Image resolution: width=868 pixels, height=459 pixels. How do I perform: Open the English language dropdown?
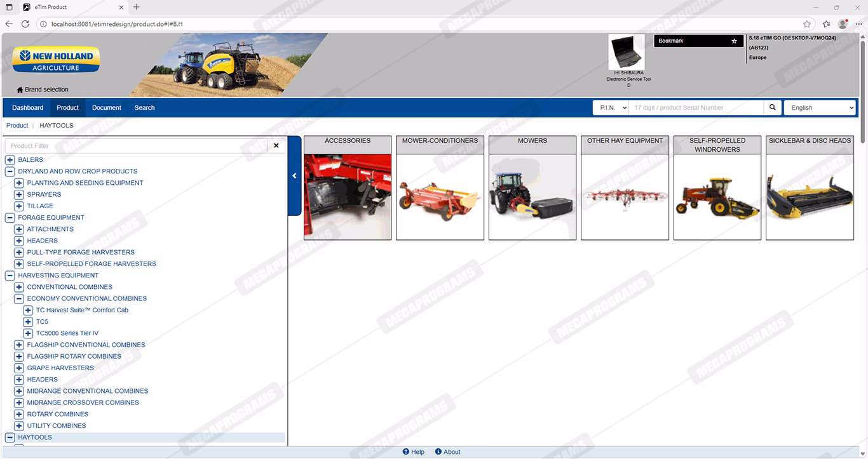820,108
